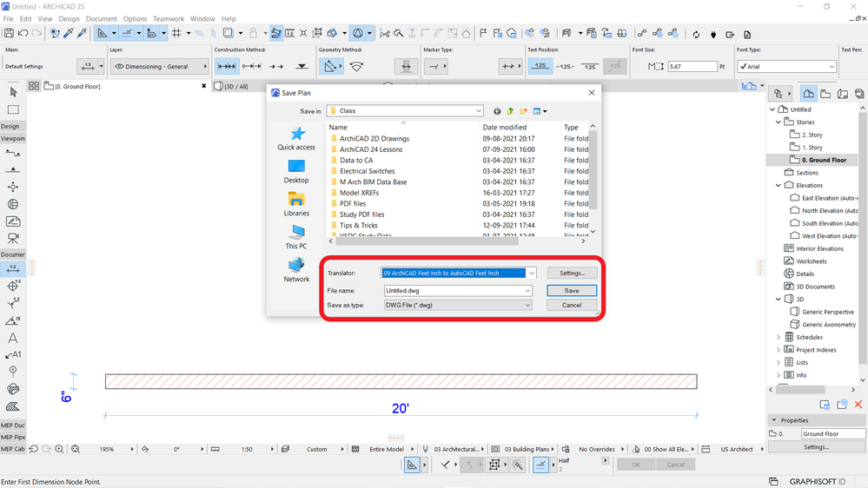The image size is (868, 488).
Task: Select 1. Story in Navigator
Action: [x=812, y=148]
